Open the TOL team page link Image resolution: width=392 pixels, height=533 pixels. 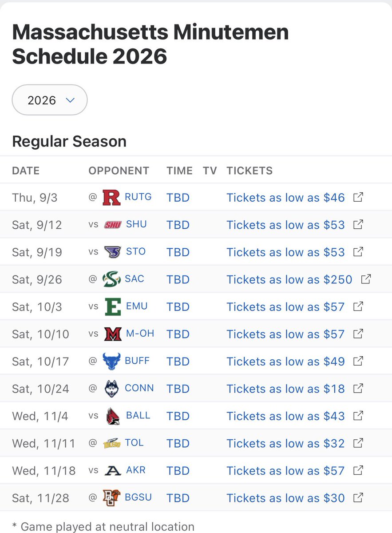(135, 443)
